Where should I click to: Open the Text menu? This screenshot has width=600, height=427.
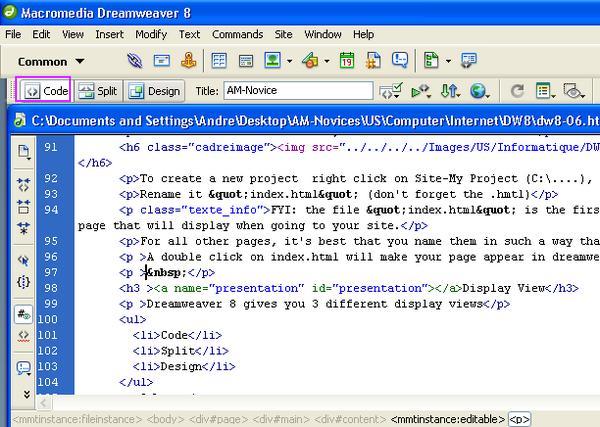[x=189, y=34]
